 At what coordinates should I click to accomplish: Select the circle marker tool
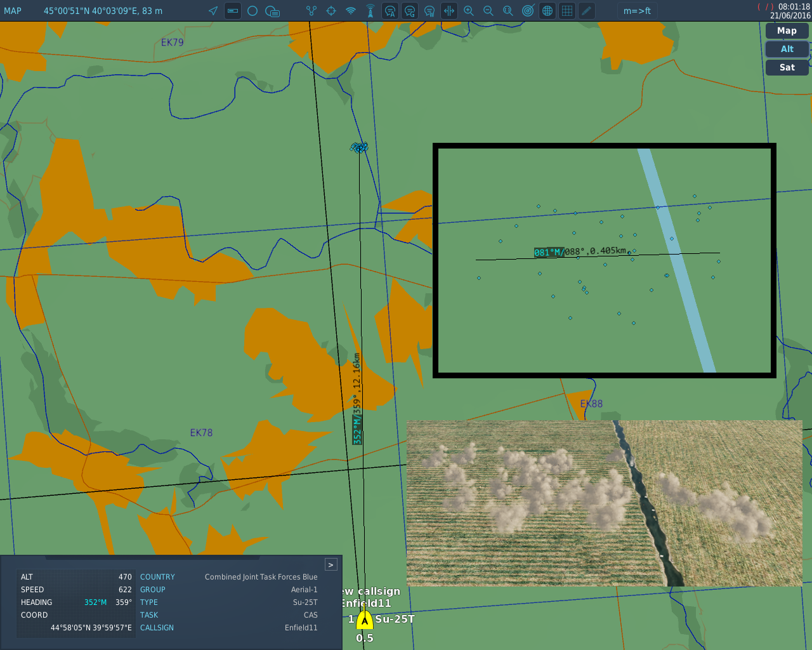pyautogui.click(x=252, y=11)
